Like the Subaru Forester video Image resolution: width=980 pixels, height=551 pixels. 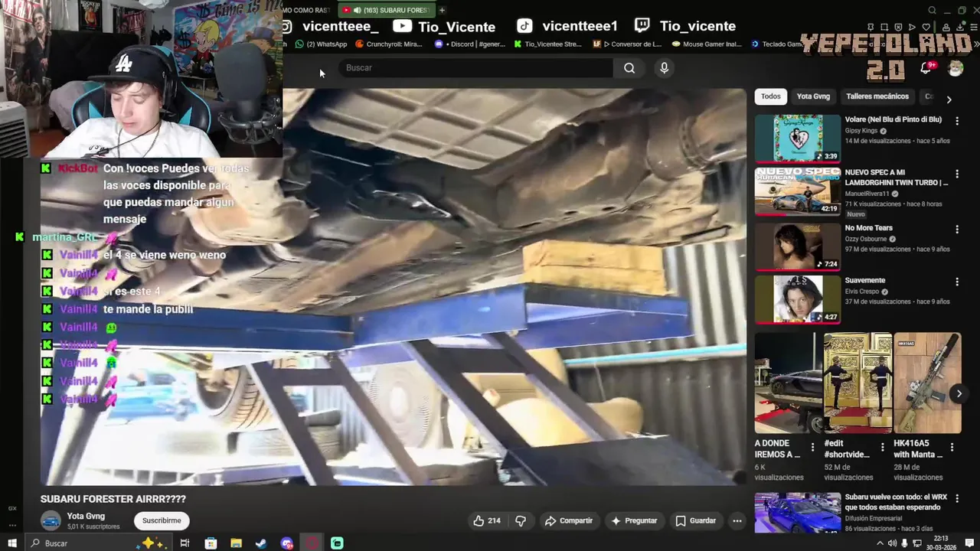coord(486,520)
